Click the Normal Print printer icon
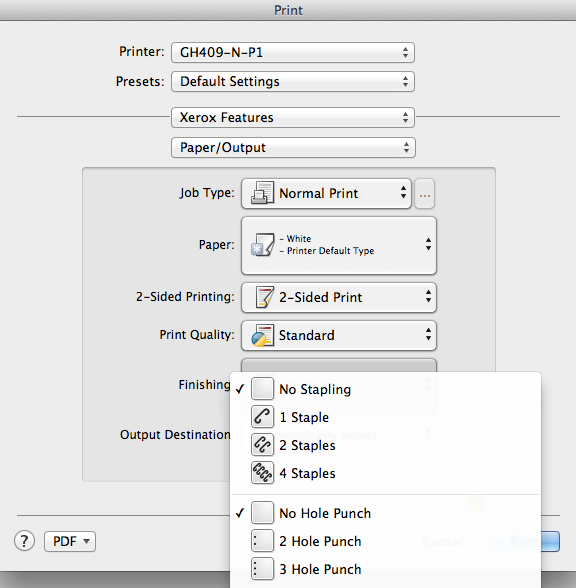Screen dimensions: 576x588 (x=262, y=193)
